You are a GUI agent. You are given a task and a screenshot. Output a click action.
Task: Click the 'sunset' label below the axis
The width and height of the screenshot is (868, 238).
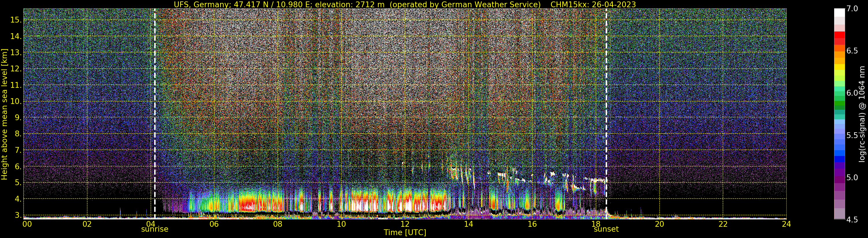point(606,229)
